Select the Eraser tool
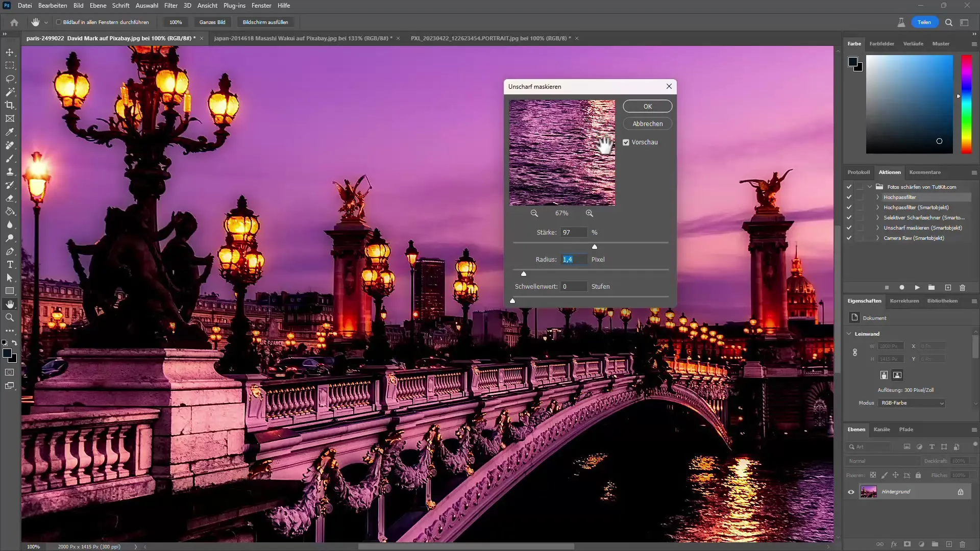The width and height of the screenshot is (980, 551). [x=10, y=198]
